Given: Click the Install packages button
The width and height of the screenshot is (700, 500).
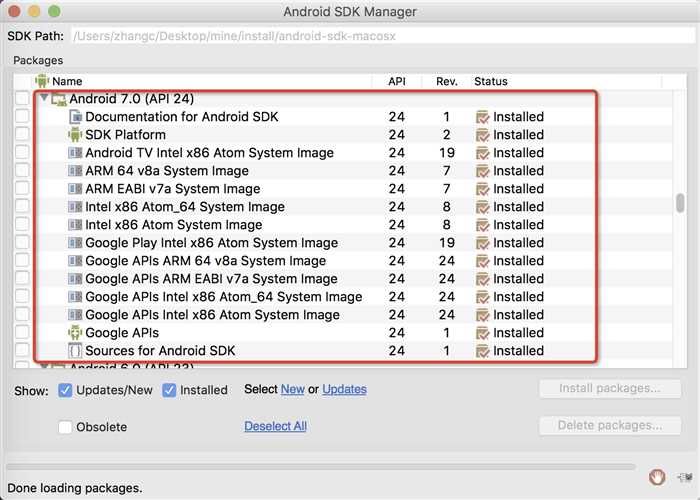Looking at the screenshot, I should [610, 388].
